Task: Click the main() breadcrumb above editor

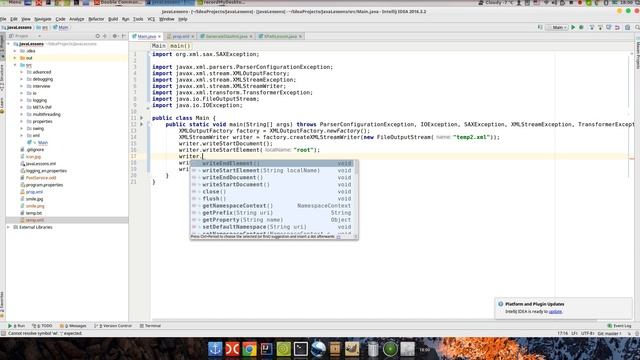Action: (180, 46)
